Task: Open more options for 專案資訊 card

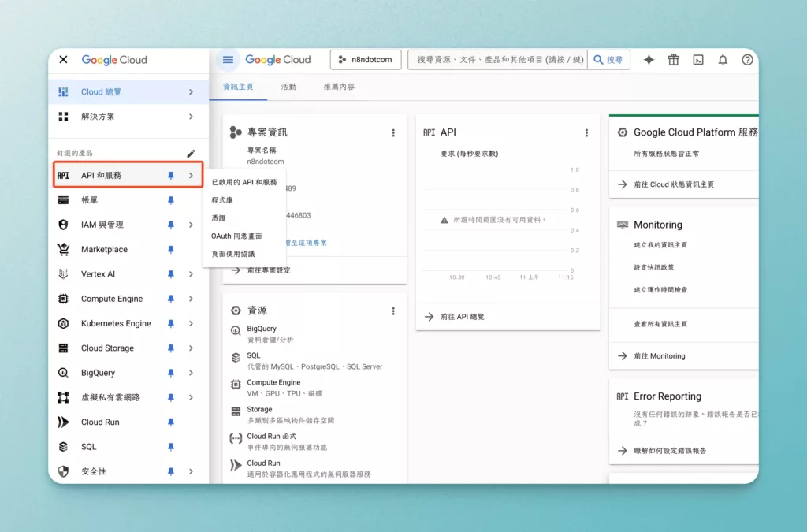Action: pyautogui.click(x=393, y=132)
